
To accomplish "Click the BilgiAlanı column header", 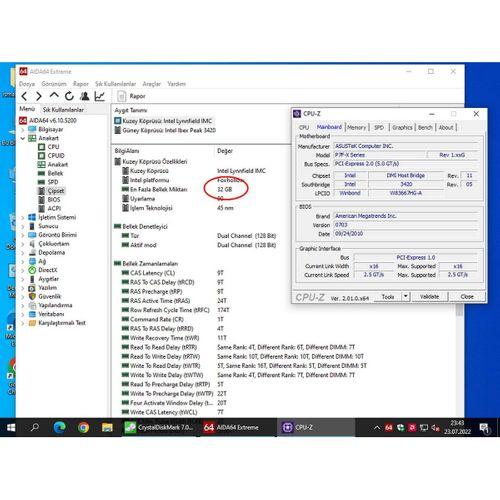I will [x=127, y=151].
